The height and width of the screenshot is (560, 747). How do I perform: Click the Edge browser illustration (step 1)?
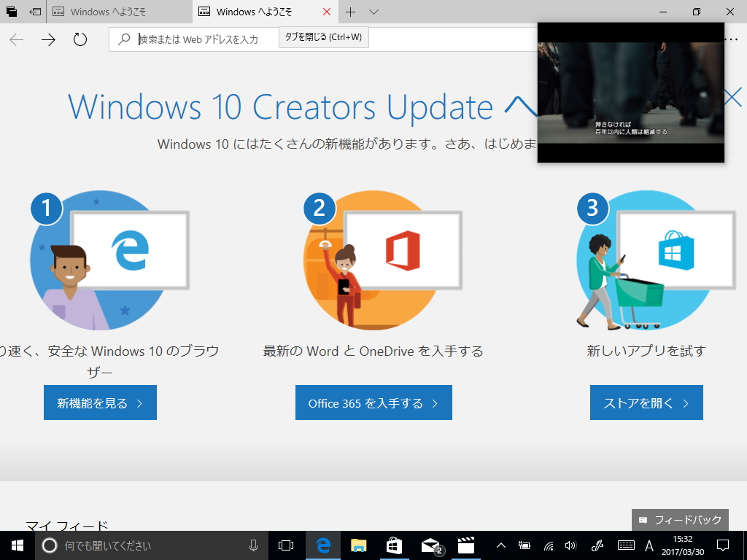(110, 260)
